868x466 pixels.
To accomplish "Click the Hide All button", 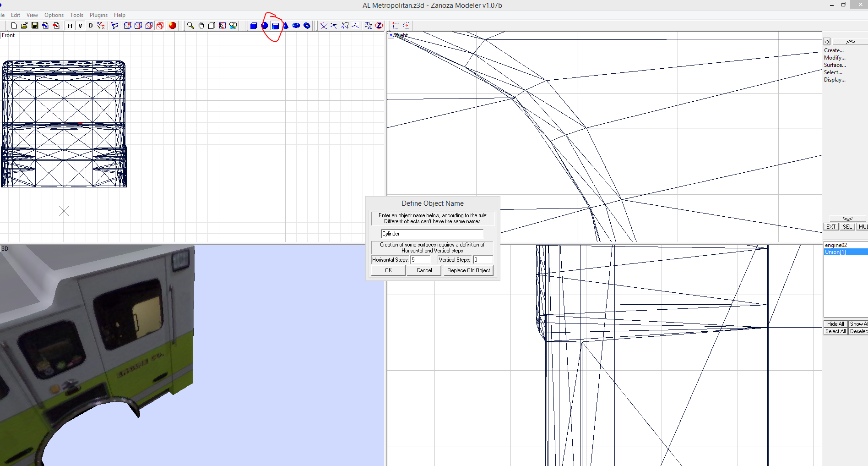I will 835,323.
